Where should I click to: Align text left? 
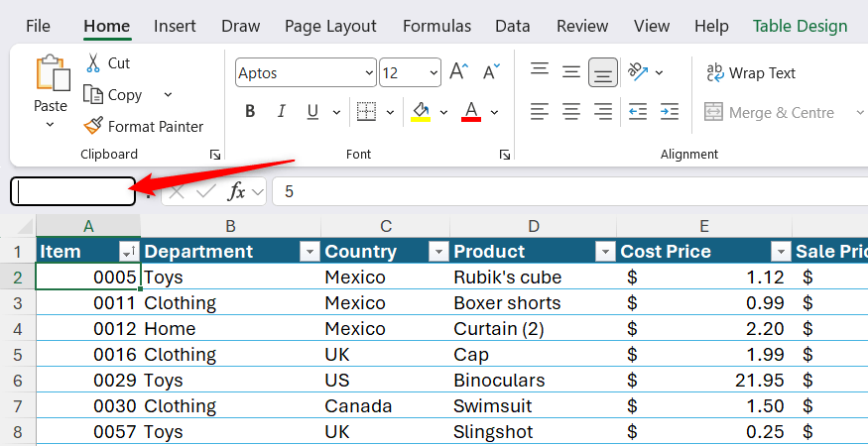[x=540, y=112]
